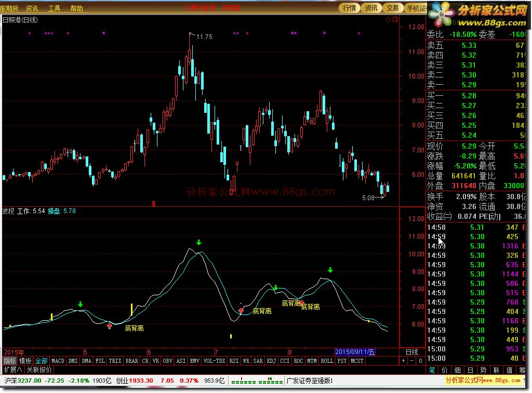Click the red S marker on the price chart

[x=154, y=204]
